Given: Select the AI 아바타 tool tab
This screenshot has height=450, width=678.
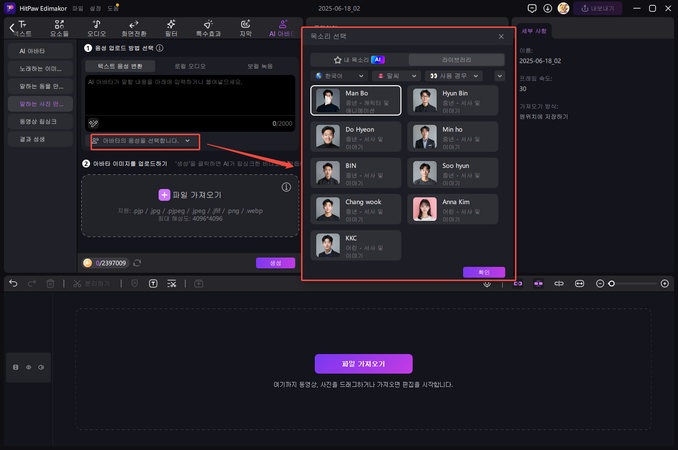Looking at the screenshot, I should [281, 29].
